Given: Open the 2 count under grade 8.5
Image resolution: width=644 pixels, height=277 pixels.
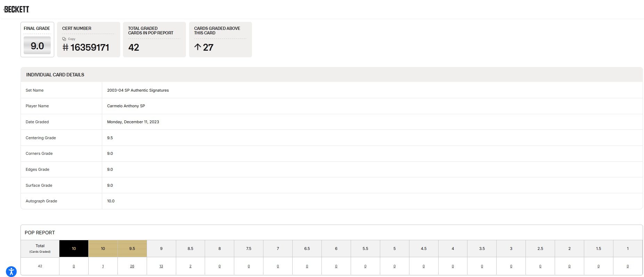Looking at the screenshot, I should click(190, 266).
